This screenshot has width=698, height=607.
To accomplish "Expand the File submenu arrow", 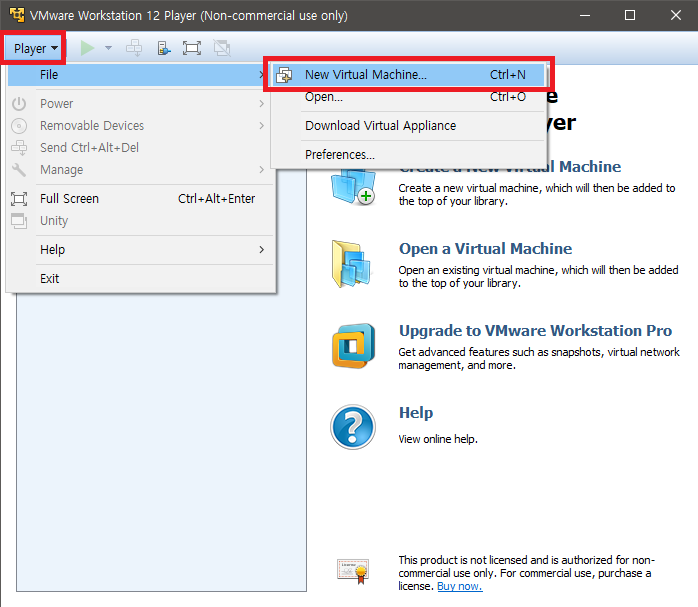I will tap(262, 75).
